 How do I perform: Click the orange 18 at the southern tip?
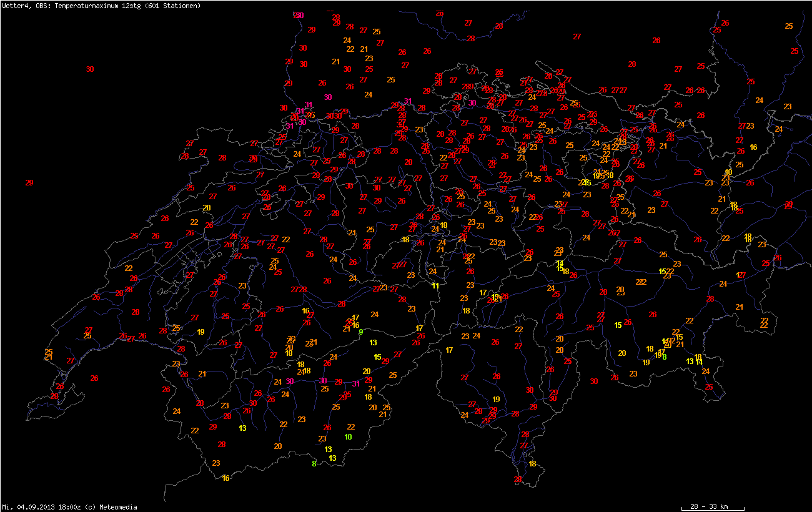[x=532, y=464]
